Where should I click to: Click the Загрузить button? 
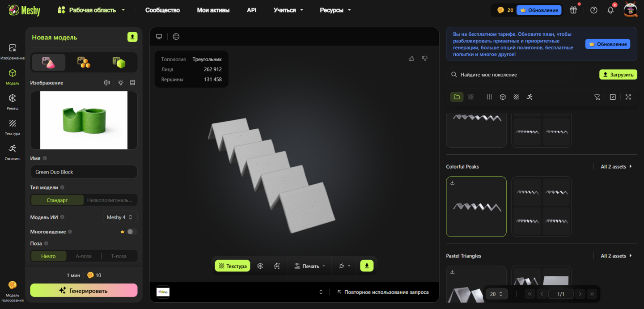click(x=618, y=75)
